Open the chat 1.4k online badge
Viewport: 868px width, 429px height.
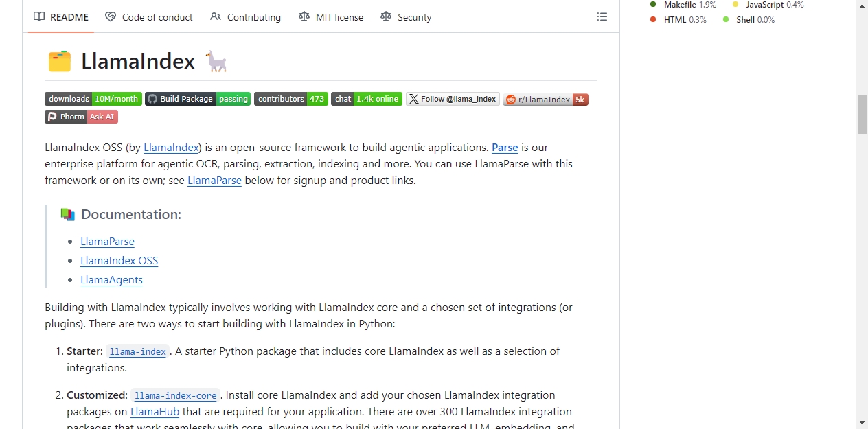click(x=367, y=99)
